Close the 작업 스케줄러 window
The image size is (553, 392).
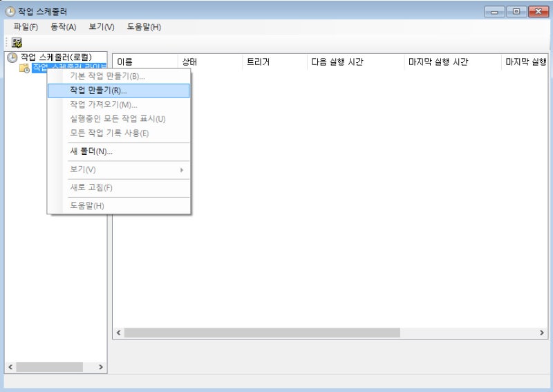pyautogui.click(x=538, y=12)
